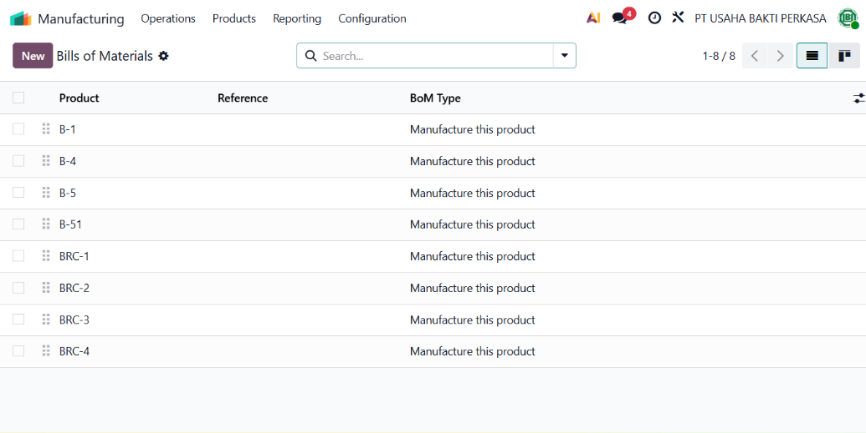This screenshot has width=866, height=433.
Task: Open optional columns adjust icon
Action: [858, 98]
